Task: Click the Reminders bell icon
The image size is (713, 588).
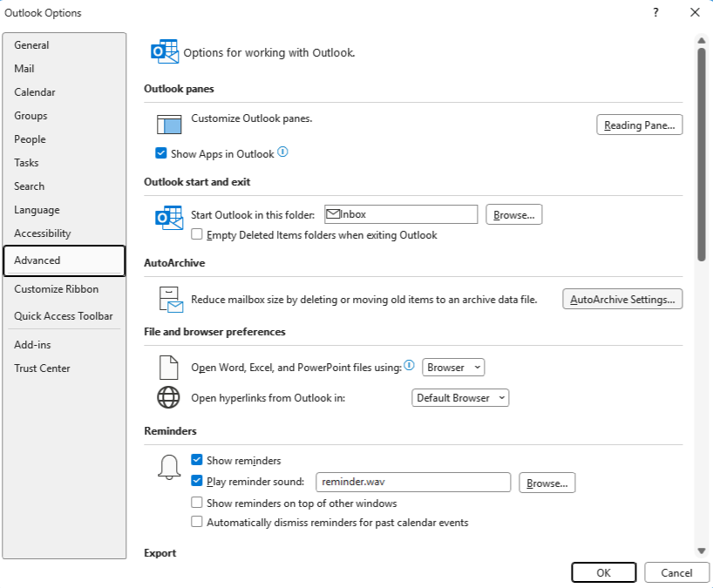Action: click(168, 468)
